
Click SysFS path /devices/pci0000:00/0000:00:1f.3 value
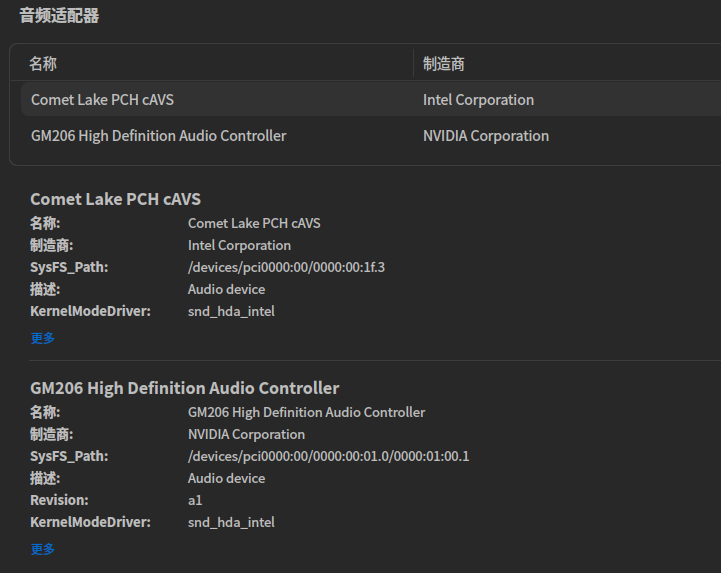286,267
